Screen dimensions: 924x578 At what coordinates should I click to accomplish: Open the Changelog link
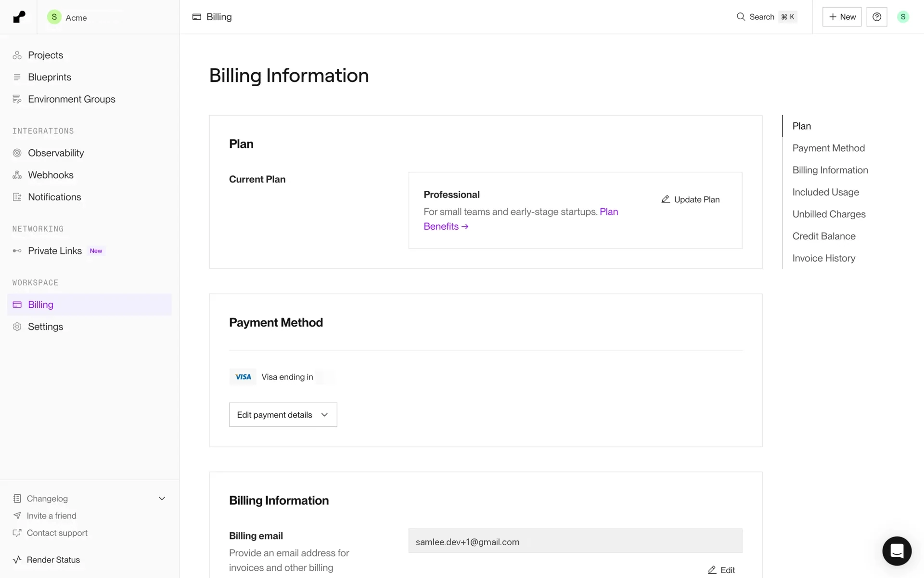coord(47,499)
